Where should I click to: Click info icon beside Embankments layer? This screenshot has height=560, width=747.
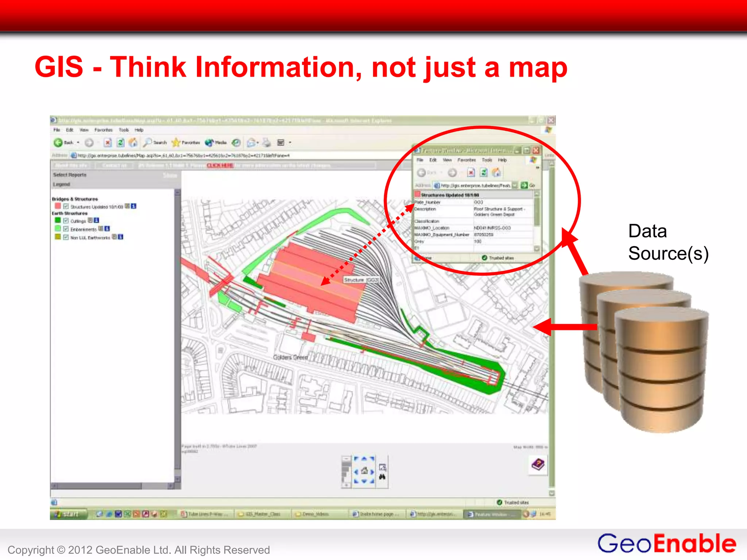(x=107, y=229)
